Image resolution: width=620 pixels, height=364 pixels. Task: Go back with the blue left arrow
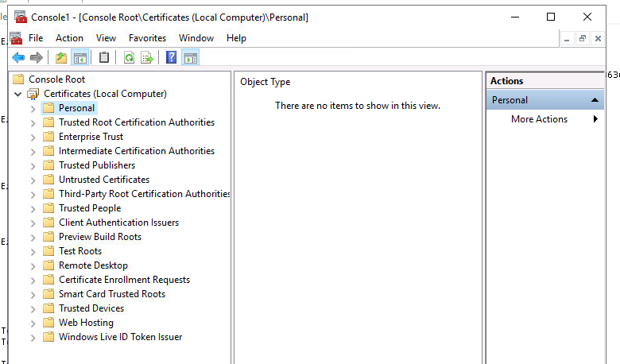pos(18,58)
